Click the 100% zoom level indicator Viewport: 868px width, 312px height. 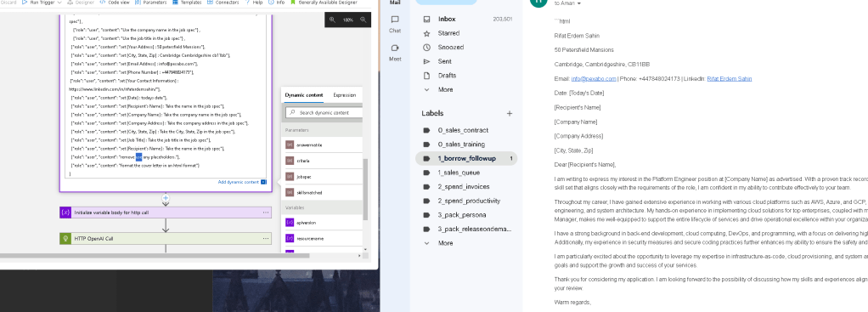(347, 20)
